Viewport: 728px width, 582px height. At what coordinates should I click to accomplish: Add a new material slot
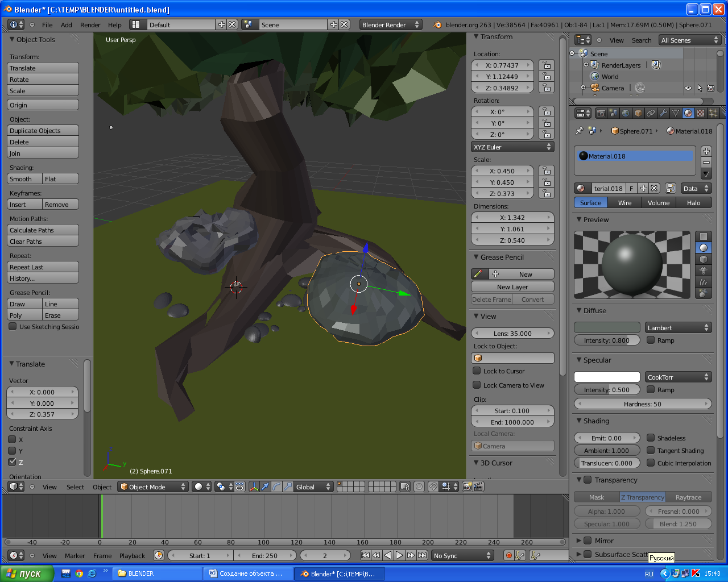(706, 151)
